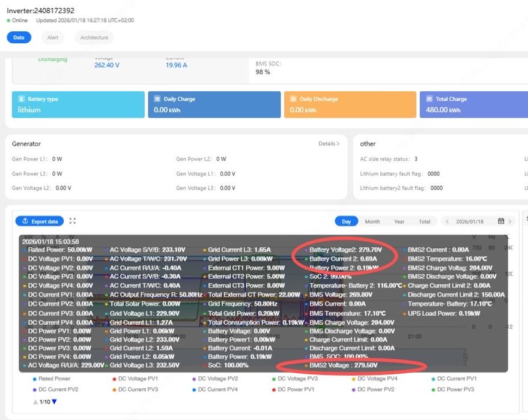Click the Inverter:2408172392 title
This screenshot has width=528, height=420.
[40, 11]
